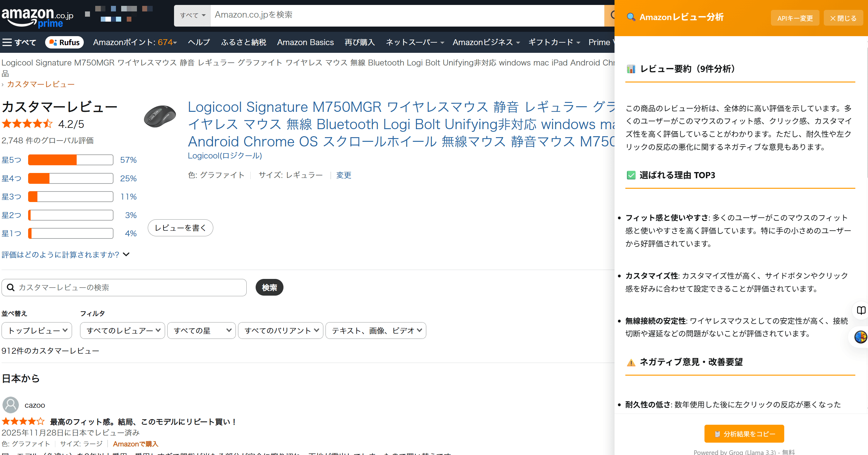Viewport: 868px width, 455px height.
Task: Expand 評価はどのように計算されますか?
Action: (65, 255)
